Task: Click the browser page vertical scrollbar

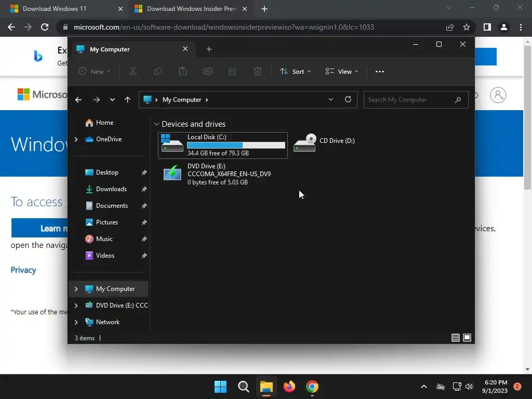Action: click(x=527, y=117)
